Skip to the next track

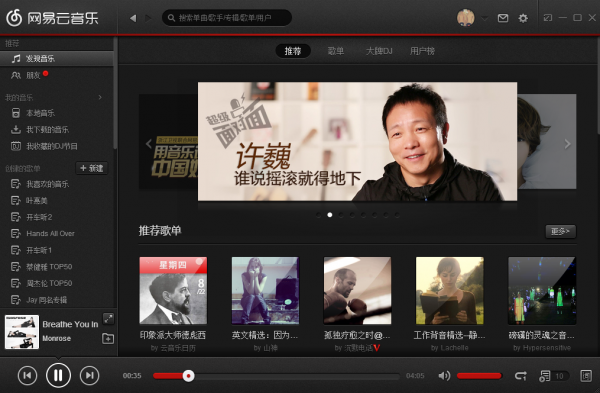coord(89,375)
